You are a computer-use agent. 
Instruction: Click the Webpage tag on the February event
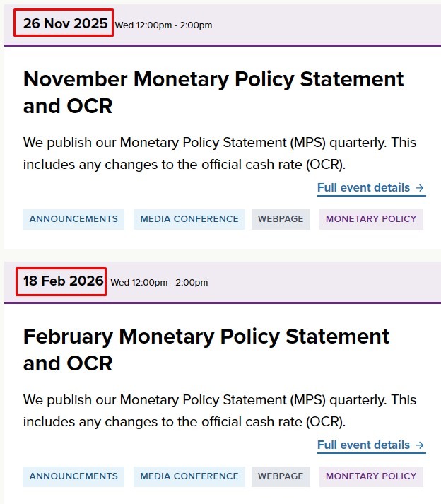281,476
